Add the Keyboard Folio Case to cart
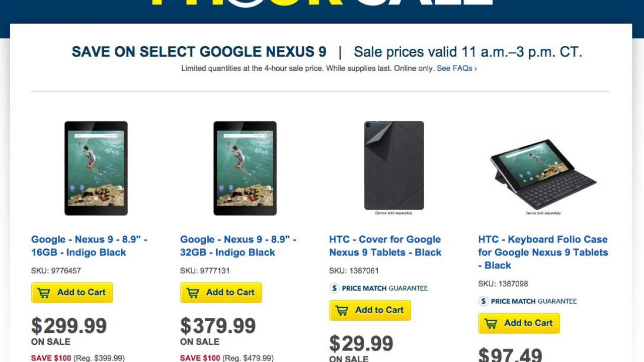644x362 pixels. (519, 323)
